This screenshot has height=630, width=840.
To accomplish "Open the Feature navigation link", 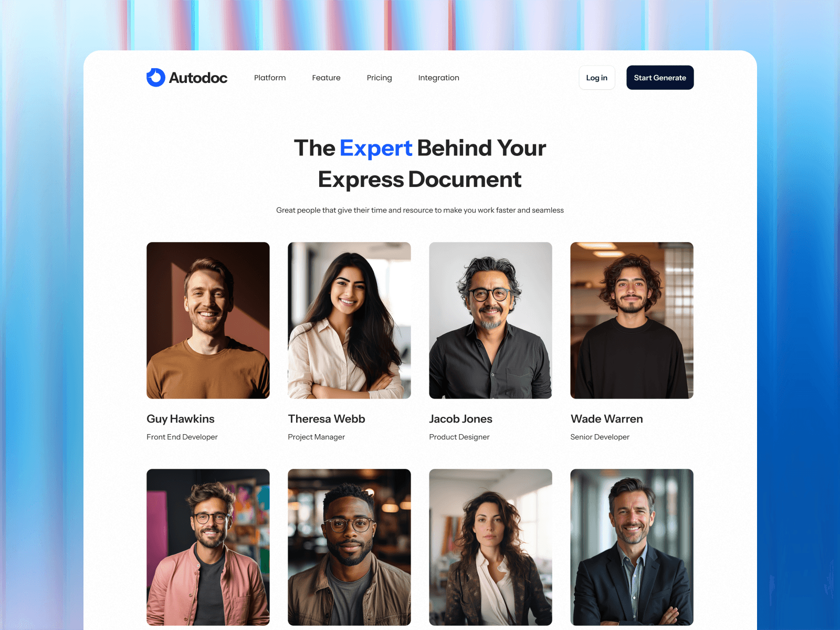I will pyautogui.click(x=326, y=78).
